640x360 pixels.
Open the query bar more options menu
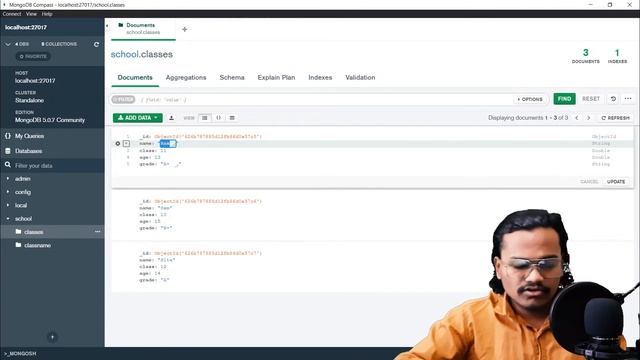628,99
